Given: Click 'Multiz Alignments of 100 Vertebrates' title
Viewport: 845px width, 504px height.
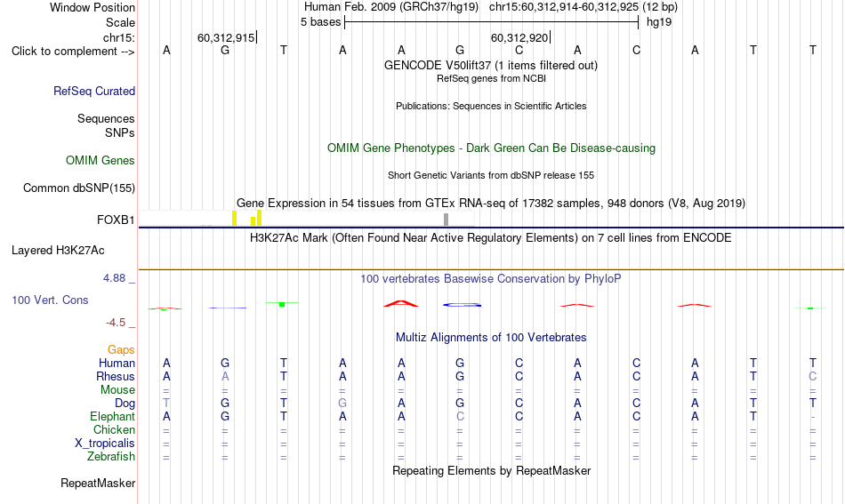Looking at the screenshot, I should pos(491,337).
